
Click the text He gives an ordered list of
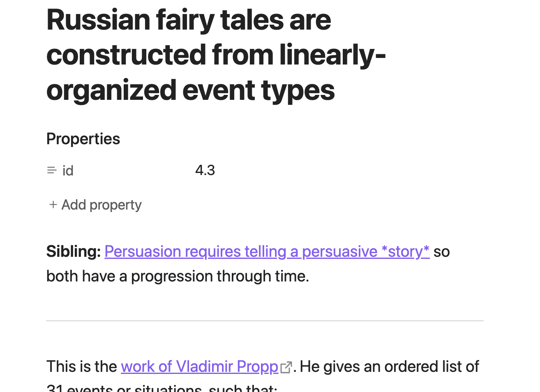click(x=389, y=367)
